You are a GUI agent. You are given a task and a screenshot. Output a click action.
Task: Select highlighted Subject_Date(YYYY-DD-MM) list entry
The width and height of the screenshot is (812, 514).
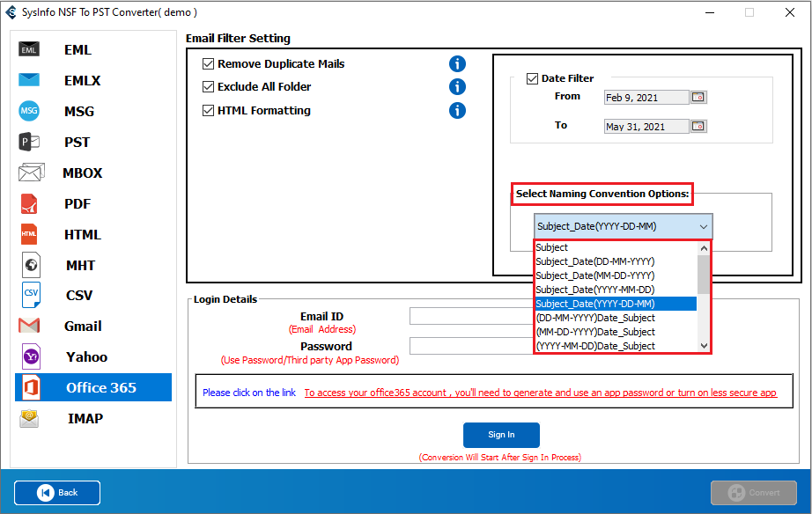point(616,304)
